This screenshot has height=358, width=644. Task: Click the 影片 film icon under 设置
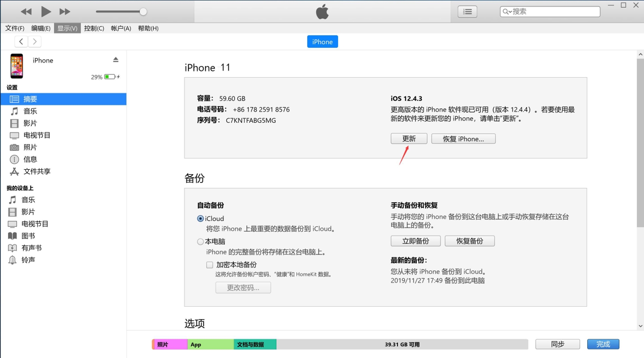pos(15,124)
